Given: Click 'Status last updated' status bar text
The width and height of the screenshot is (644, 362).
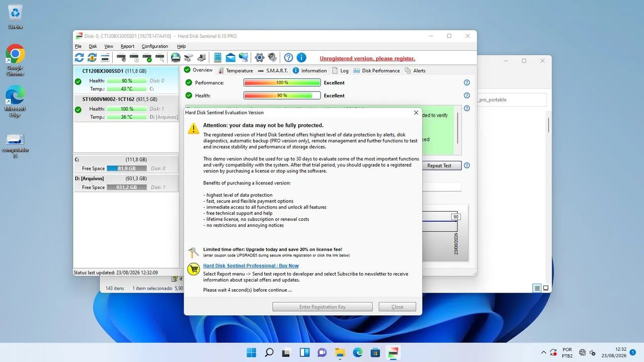Looking at the screenshot, I should tap(116, 273).
